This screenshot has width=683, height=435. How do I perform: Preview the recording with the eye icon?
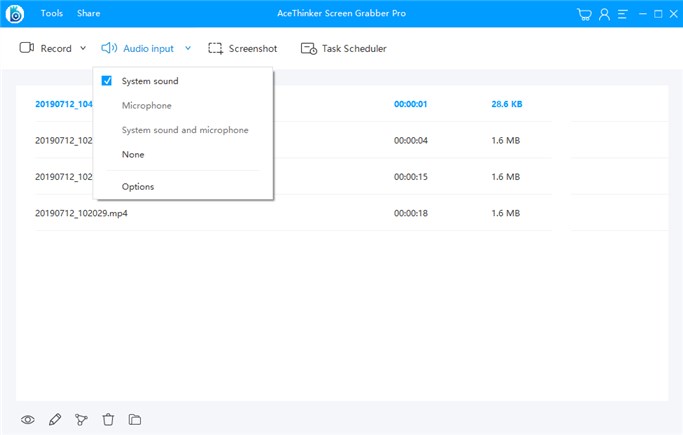28,420
